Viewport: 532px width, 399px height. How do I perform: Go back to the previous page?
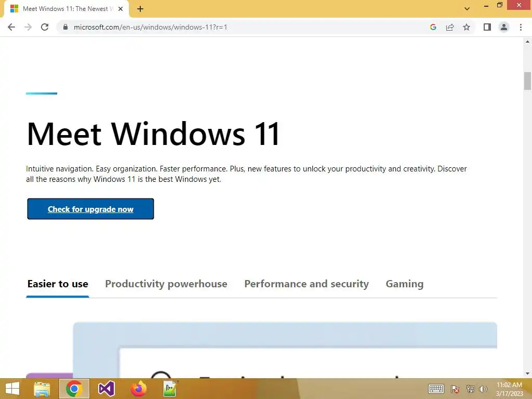[x=11, y=27]
